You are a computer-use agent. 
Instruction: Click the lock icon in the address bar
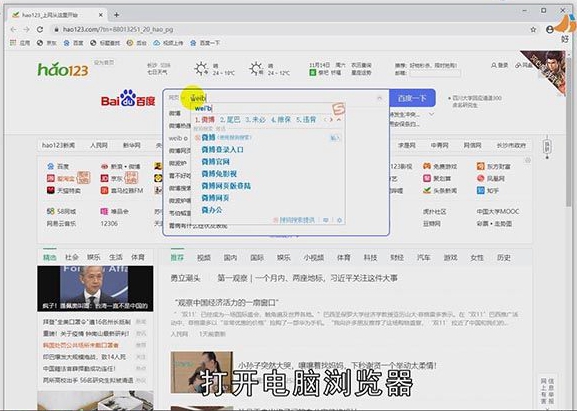click(56, 29)
